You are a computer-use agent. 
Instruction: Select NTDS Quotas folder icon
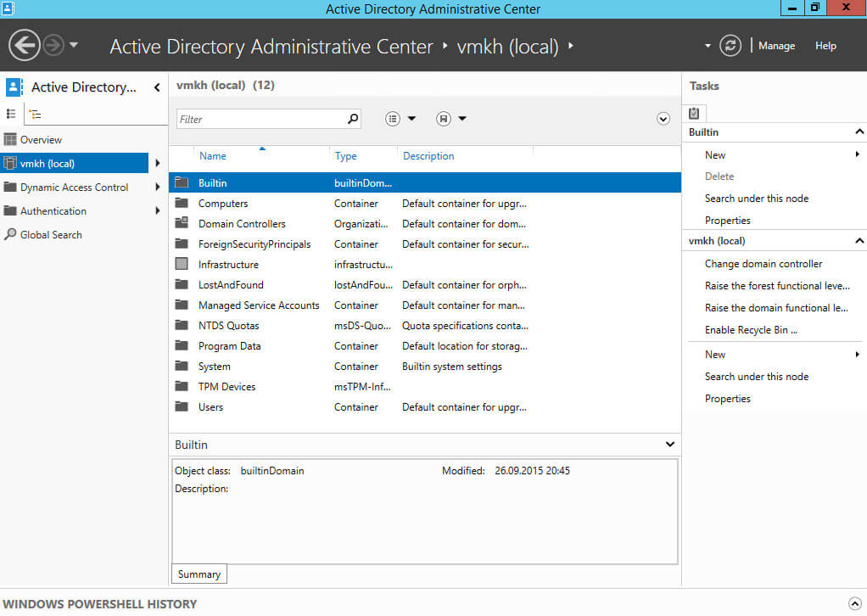tap(182, 325)
